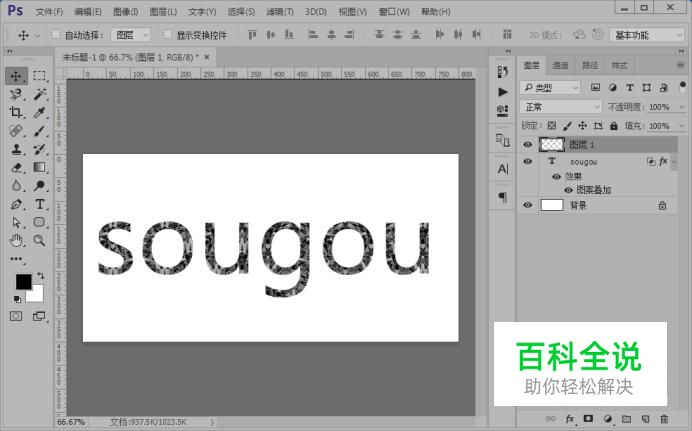The height and width of the screenshot is (431, 692).
Task: Create a new layer group
Action: coord(626,419)
